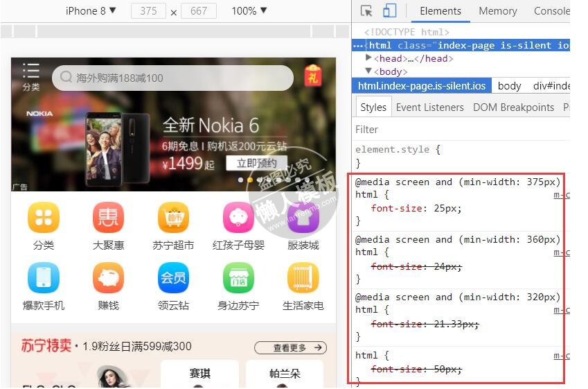The width and height of the screenshot is (588, 389).
Task: Click the 赛琪 brand card
Action: coord(199,374)
